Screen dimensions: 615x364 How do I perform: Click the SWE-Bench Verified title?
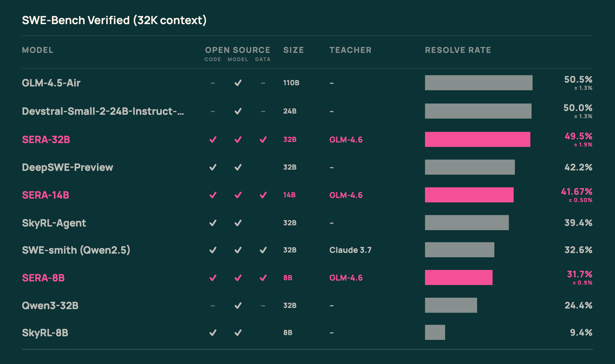114,20
